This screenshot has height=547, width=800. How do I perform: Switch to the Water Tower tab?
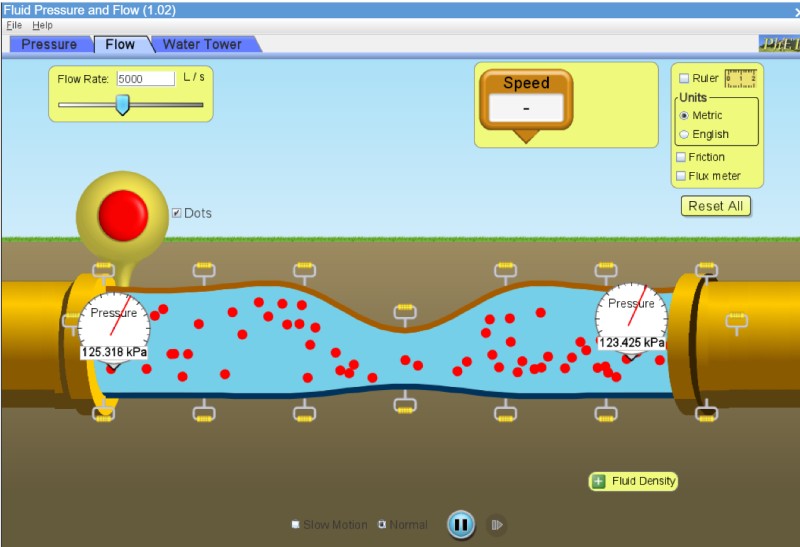202,44
